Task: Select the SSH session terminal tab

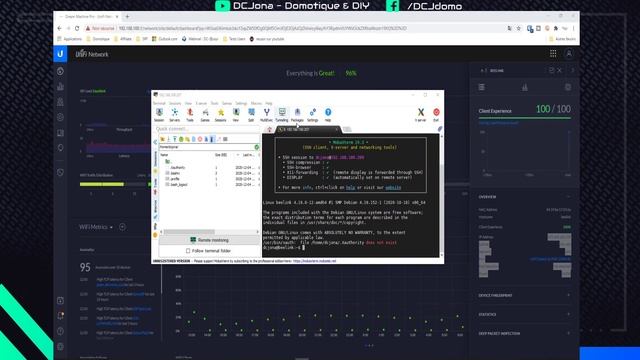Action: (308, 129)
